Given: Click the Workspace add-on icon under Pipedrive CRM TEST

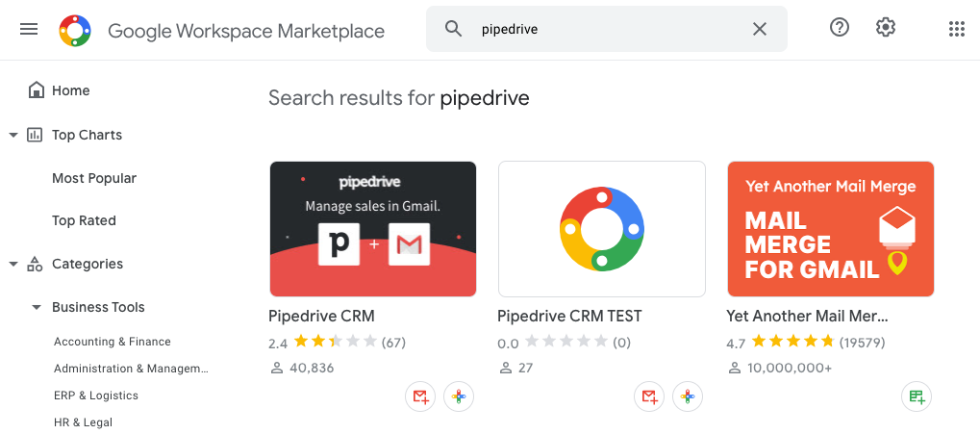Looking at the screenshot, I should (688, 396).
